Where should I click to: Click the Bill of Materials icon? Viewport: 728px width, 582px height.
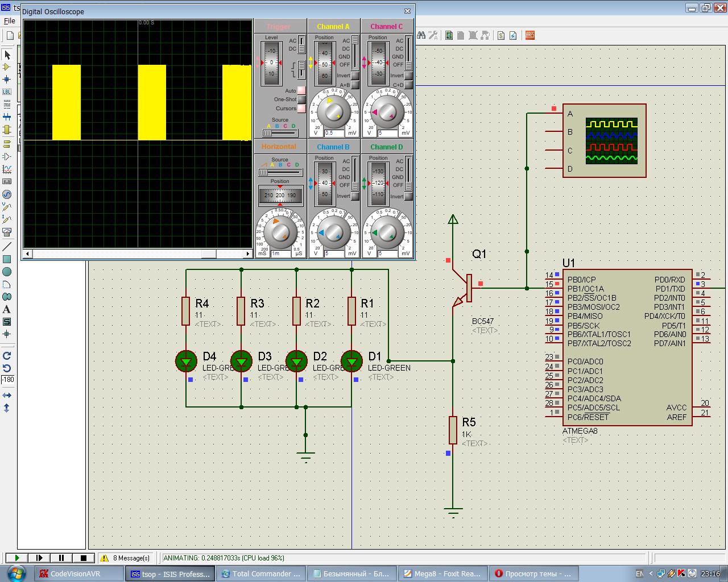coord(501,35)
